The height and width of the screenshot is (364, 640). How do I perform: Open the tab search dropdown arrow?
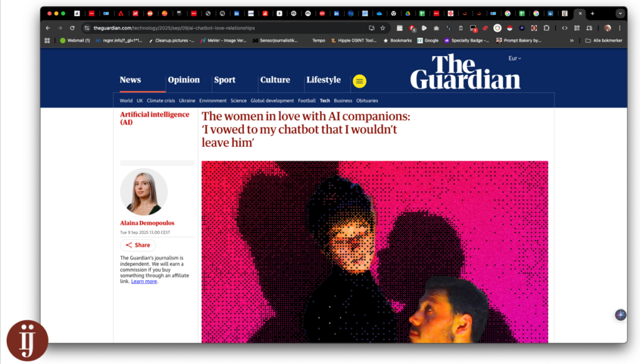(620, 13)
